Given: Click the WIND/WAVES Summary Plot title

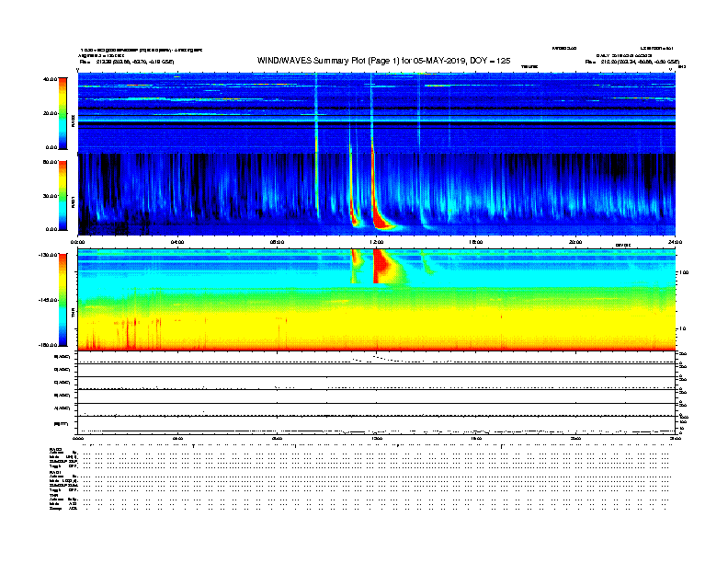Looking at the screenshot, I should (x=383, y=61).
